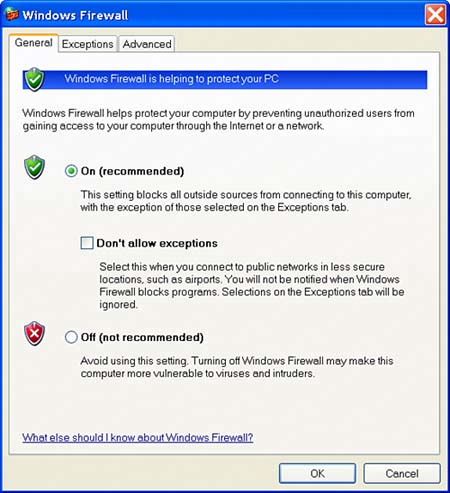Click the green shield icon in the blue banner
The width and height of the screenshot is (450, 493).
point(35,79)
